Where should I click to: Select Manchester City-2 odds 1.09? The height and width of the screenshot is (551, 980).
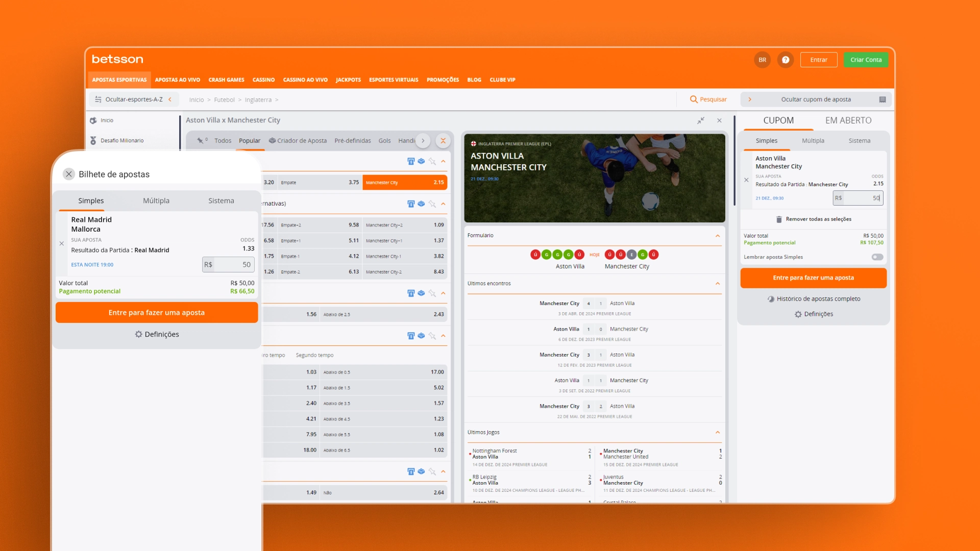405,225
